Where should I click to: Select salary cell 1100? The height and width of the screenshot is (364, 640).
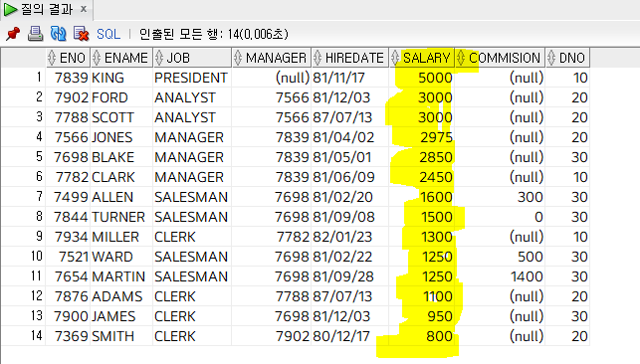(x=422, y=296)
